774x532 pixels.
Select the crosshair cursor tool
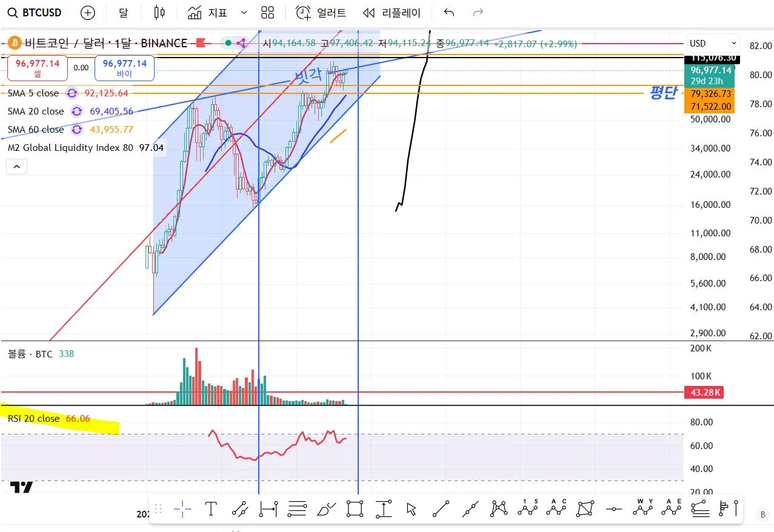tap(182, 509)
